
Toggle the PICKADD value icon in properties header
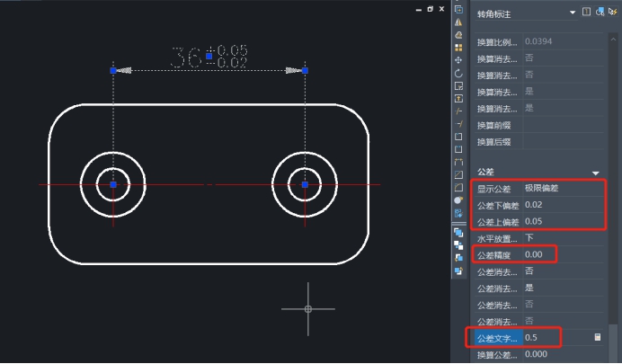pyautogui.click(x=587, y=13)
